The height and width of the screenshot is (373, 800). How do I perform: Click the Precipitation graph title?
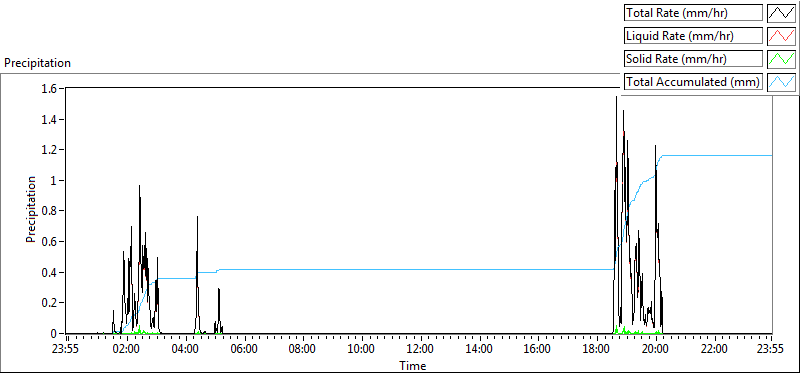pyautogui.click(x=37, y=63)
